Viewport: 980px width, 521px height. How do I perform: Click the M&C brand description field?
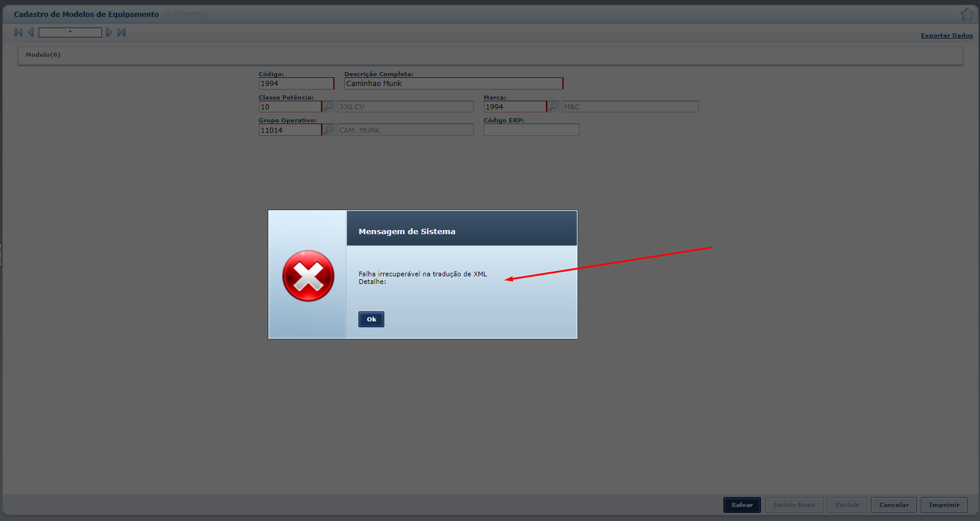pos(630,107)
